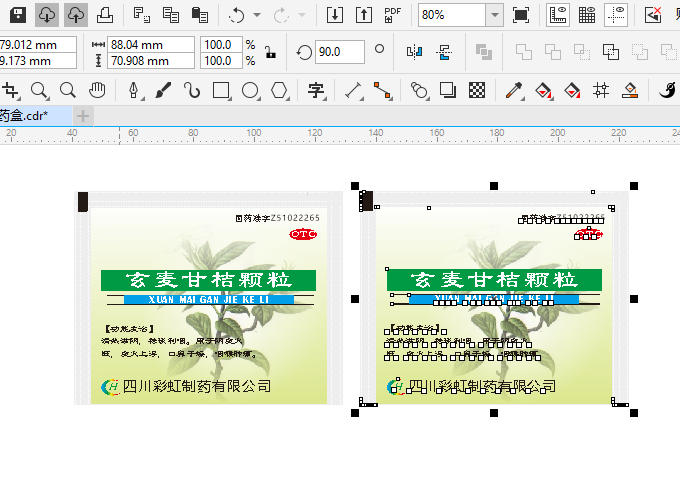The image size is (680, 493).
Task: Switch to the 药盒.cdr* document tab
Action: pyautogui.click(x=35, y=116)
